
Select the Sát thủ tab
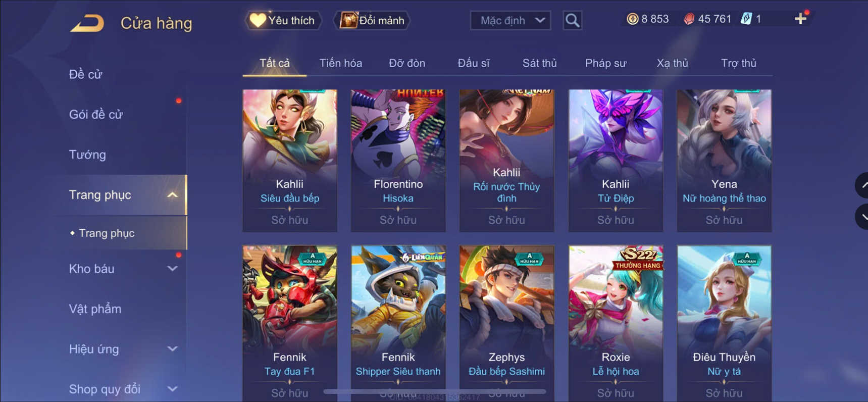click(x=539, y=63)
